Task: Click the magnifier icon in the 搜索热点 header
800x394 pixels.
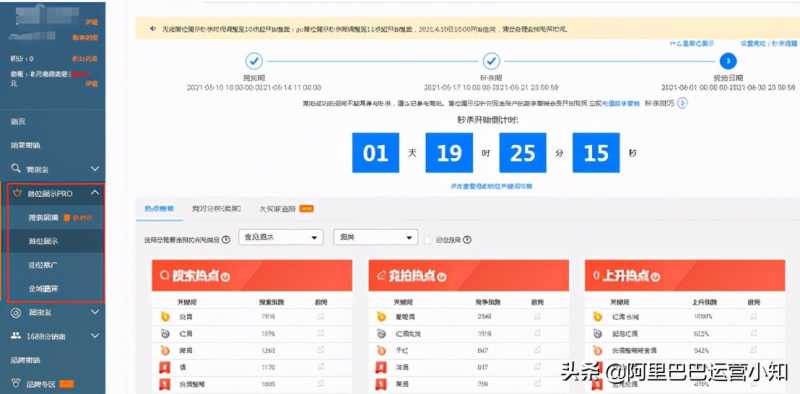Action: 164,276
